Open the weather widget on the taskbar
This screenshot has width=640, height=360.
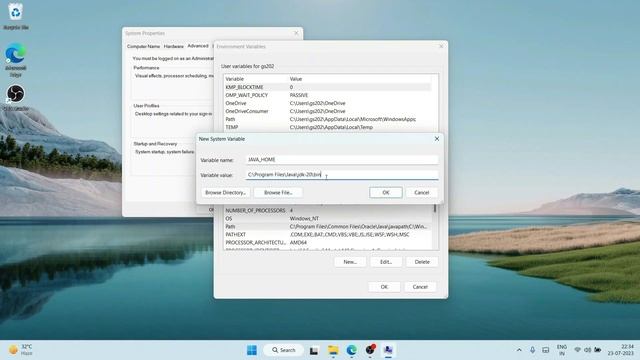click(21, 350)
